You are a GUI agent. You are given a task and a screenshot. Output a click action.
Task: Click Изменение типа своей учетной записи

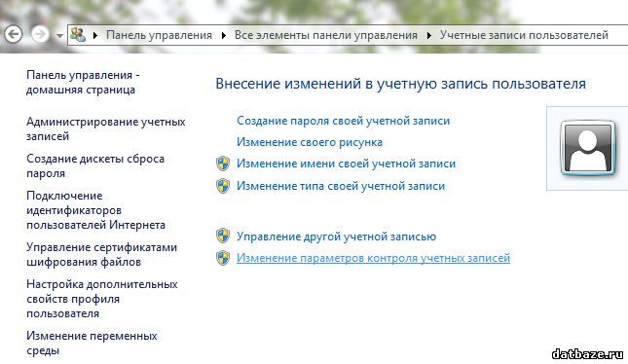[341, 186]
